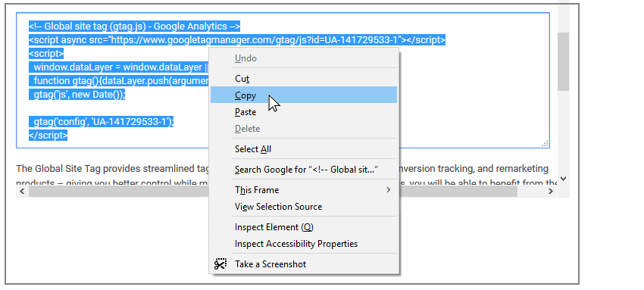Viewport: 644px width, 290px height.
Task: Click the "Global site tag (gtag.js)" comment line
Action: [134, 27]
